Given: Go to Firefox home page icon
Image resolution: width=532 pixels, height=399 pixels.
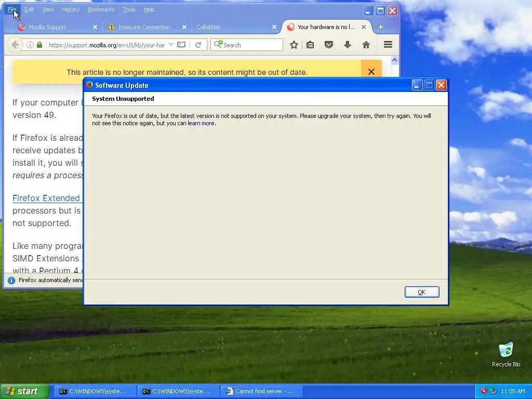Looking at the screenshot, I should tap(366, 45).
